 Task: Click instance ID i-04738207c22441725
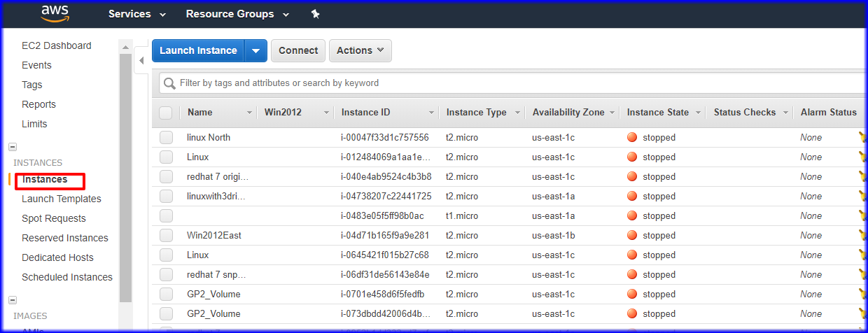point(386,197)
